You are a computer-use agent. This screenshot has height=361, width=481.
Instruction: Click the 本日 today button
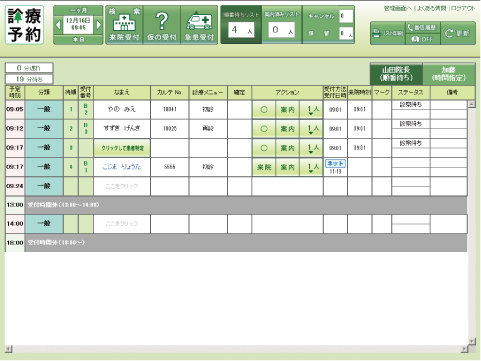point(78,40)
